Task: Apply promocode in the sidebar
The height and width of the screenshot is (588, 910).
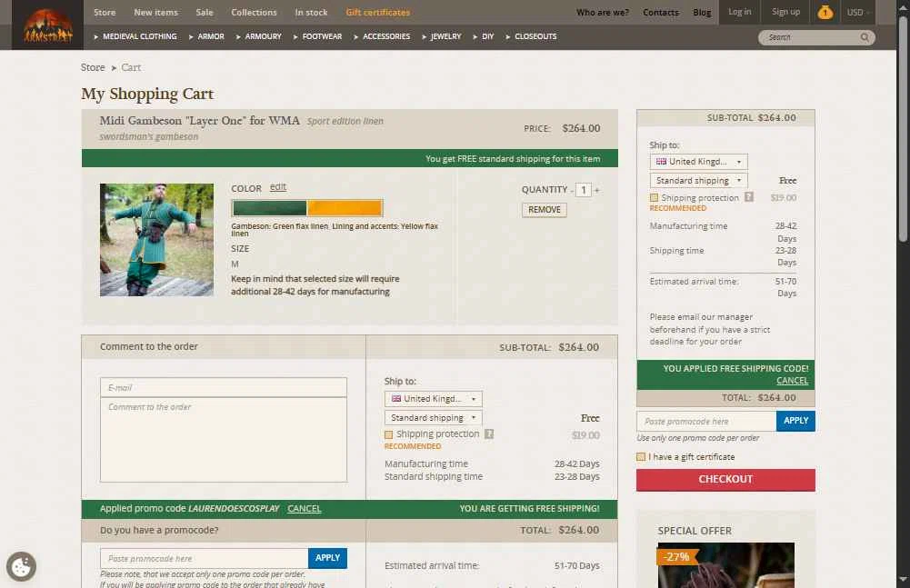Action: coord(795,421)
